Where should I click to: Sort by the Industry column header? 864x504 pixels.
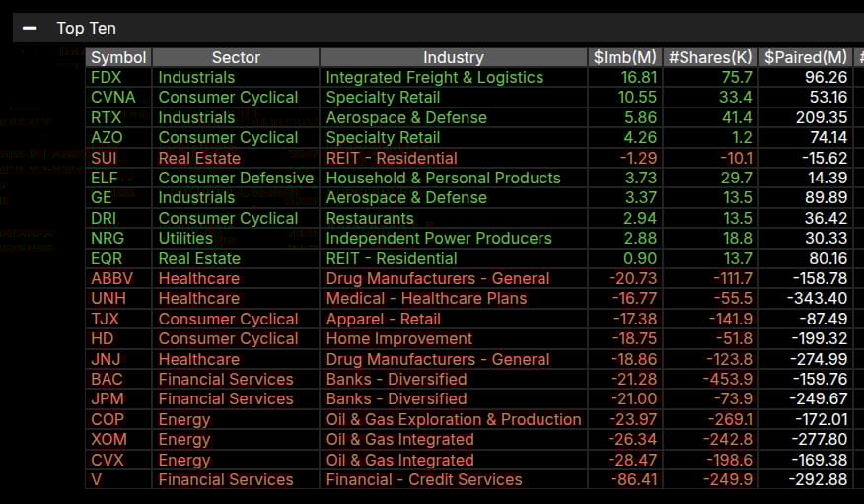point(454,57)
